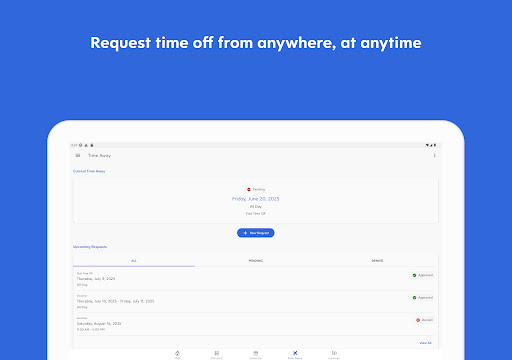Open the Thursday, July 3 request
Viewport: 512px width, 360px height.
coord(255,279)
